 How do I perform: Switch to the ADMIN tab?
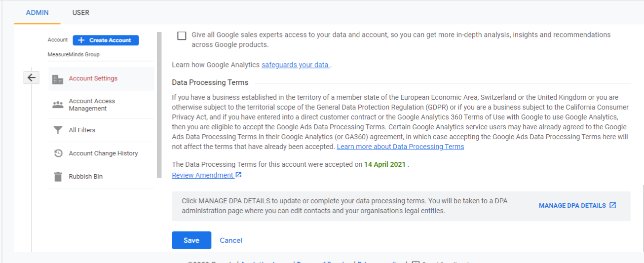tap(37, 12)
